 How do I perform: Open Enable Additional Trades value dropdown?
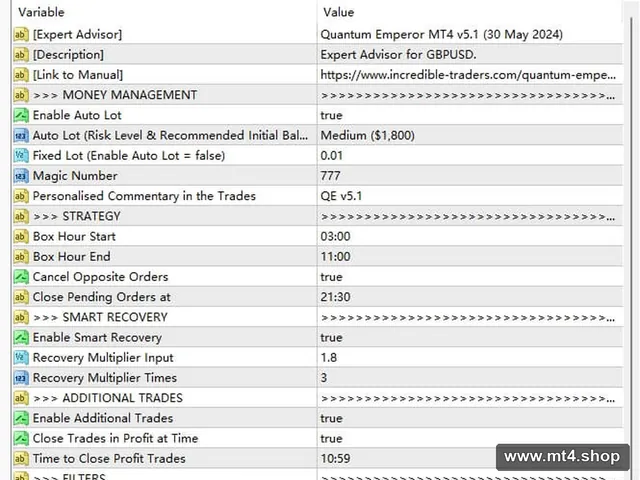pyautogui.click(x=470, y=418)
